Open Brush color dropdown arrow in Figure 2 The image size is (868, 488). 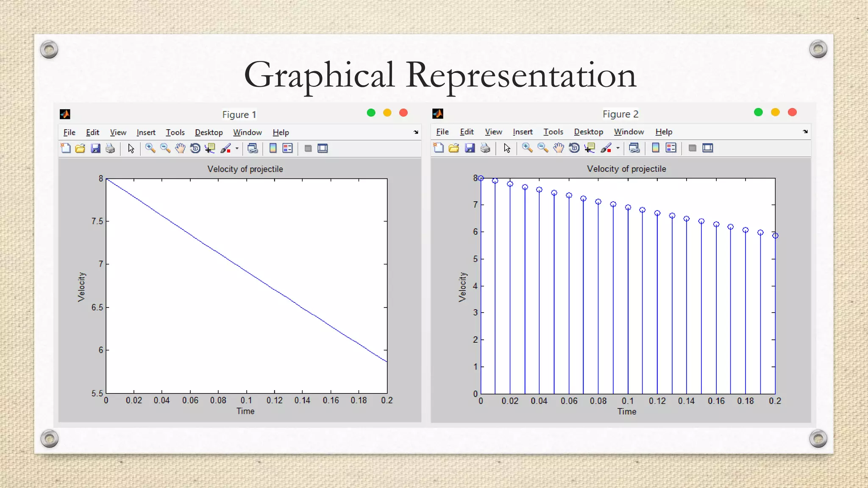click(x=618, y=148)
